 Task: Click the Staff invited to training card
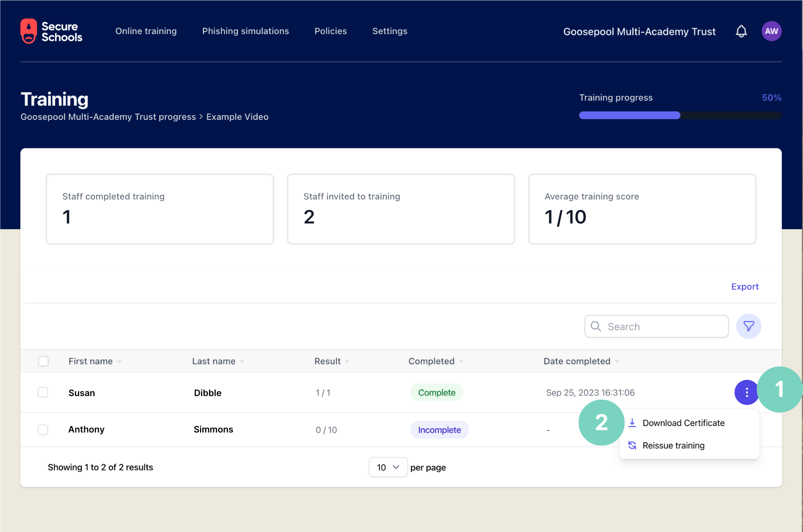[x=401, y=209]
